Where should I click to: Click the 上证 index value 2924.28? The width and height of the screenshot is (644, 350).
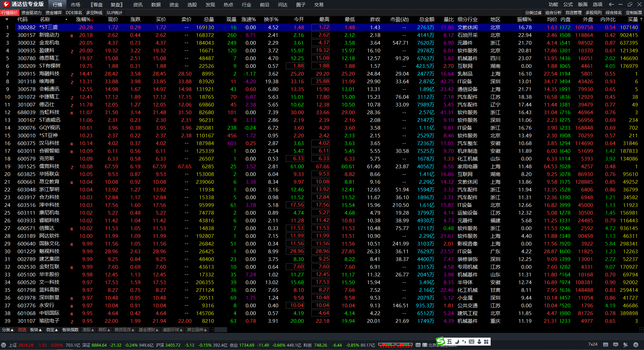coord(26,345)
